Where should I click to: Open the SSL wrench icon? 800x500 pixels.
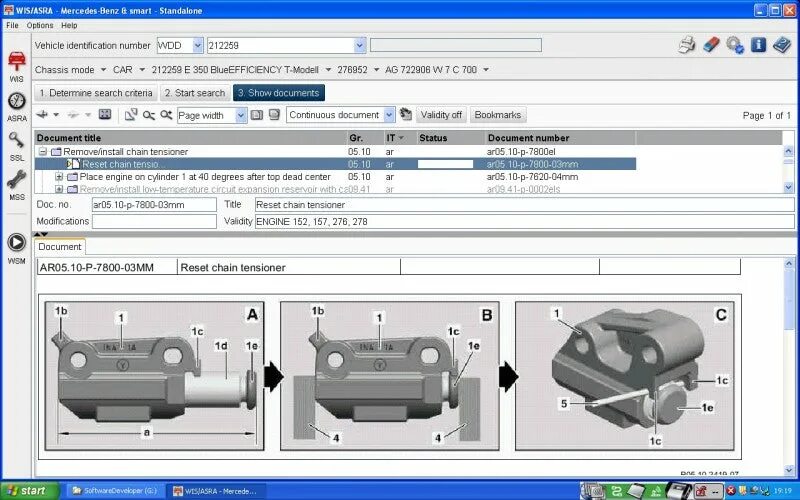(16, 139)
